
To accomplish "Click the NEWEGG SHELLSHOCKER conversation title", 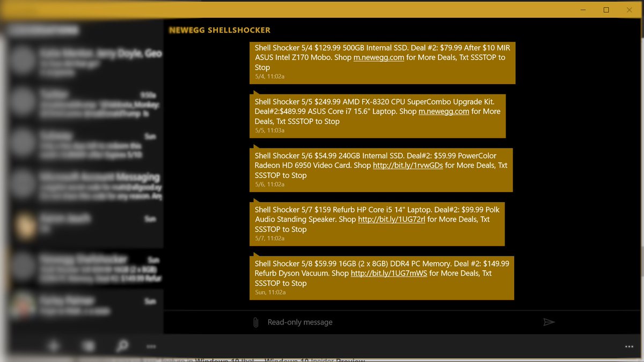I will (219, 30).
